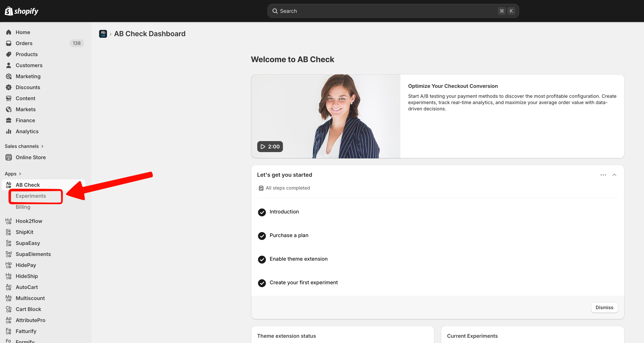Screen dimensions: 644x343
Task: Click the Home house icon
Action: [x=9, y=32]
